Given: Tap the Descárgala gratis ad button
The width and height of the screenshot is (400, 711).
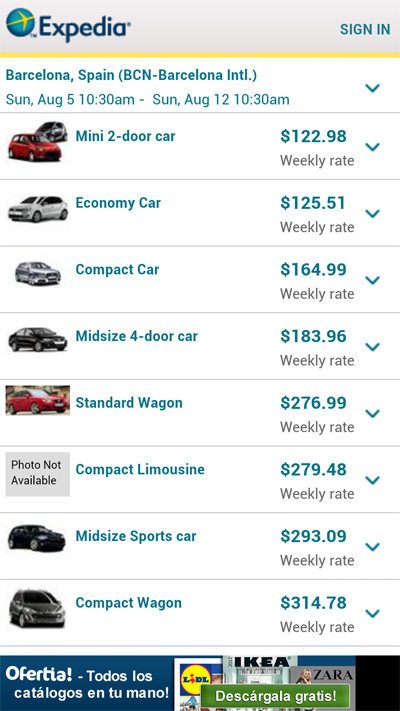Looking at the screenshot, I should 275,696.
